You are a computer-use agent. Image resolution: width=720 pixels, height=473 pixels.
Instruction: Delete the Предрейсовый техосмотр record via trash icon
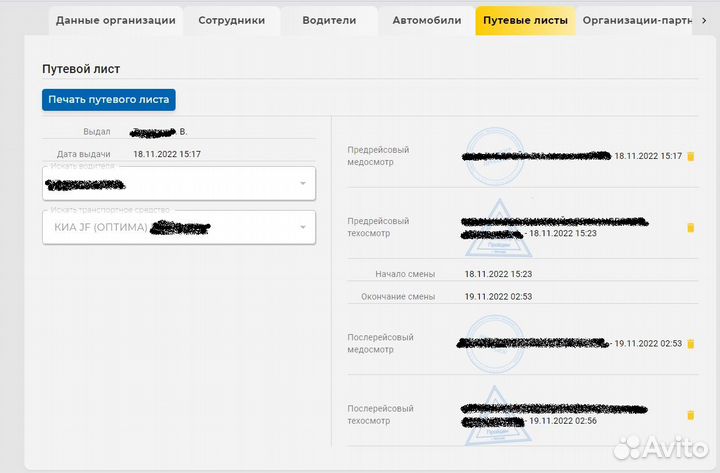691,228
